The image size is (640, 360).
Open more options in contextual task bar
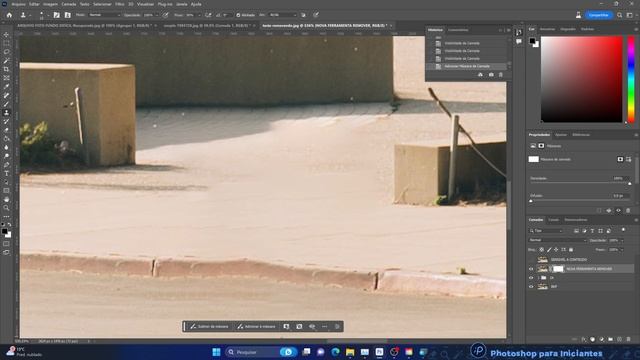(x=324, y=327)
